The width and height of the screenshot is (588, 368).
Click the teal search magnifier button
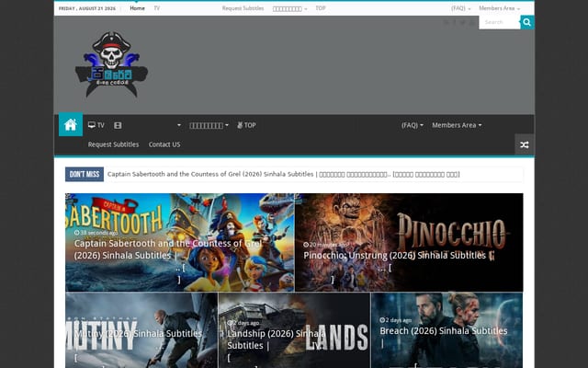tap(526, 22)
